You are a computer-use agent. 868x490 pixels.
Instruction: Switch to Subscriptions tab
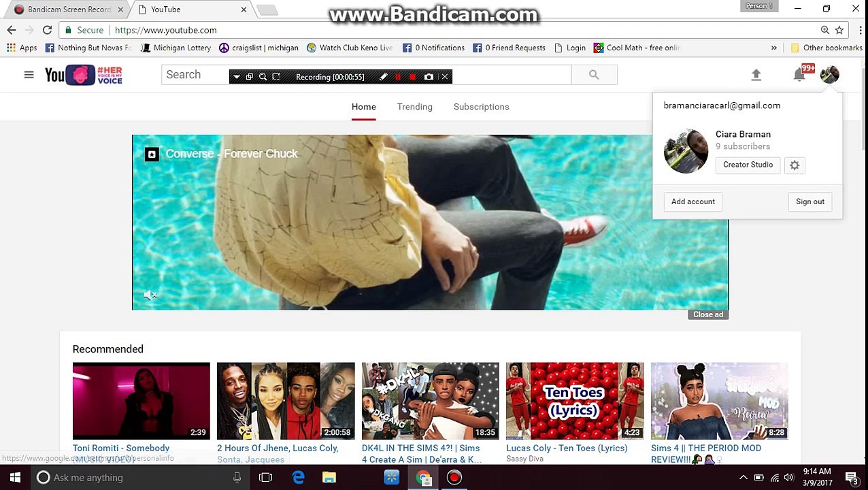pyautogui.click(x=482, y=107)
